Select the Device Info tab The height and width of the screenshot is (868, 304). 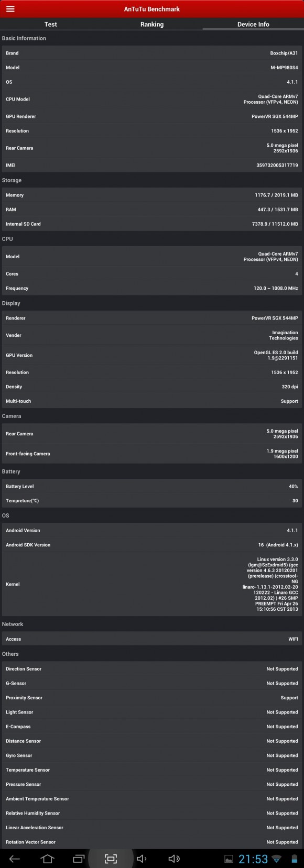click(253, 24)
